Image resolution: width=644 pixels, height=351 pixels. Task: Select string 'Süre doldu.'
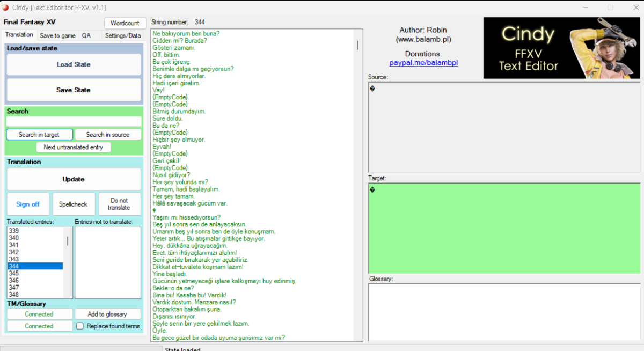tap(167, 118)
